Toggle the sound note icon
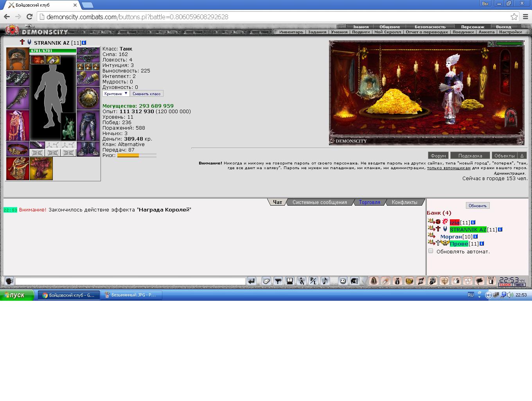The height and width of the screenshot is (401, 532). click(x=325, y=281)
